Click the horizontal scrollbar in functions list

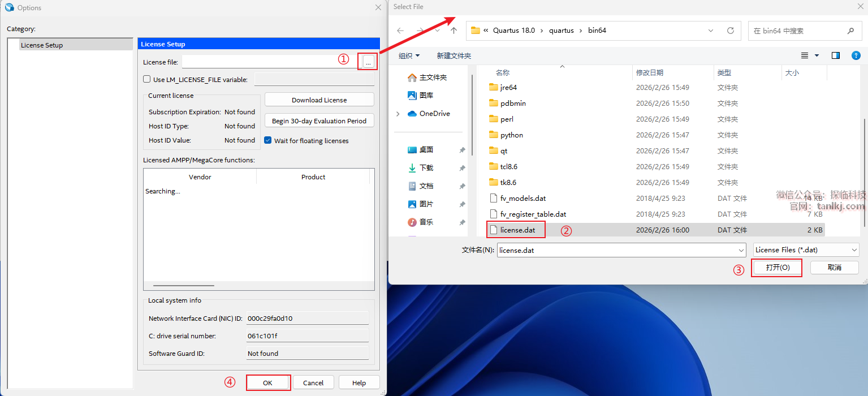point(184,286)
